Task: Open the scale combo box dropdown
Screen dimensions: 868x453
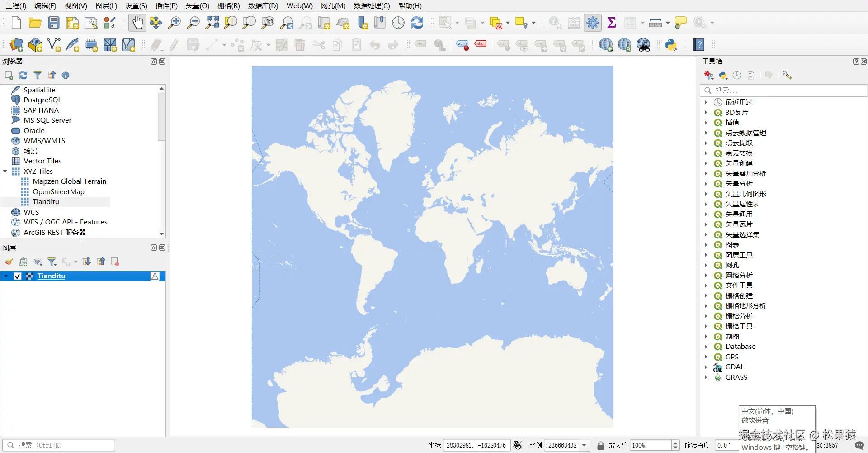Action: [585, 445]
